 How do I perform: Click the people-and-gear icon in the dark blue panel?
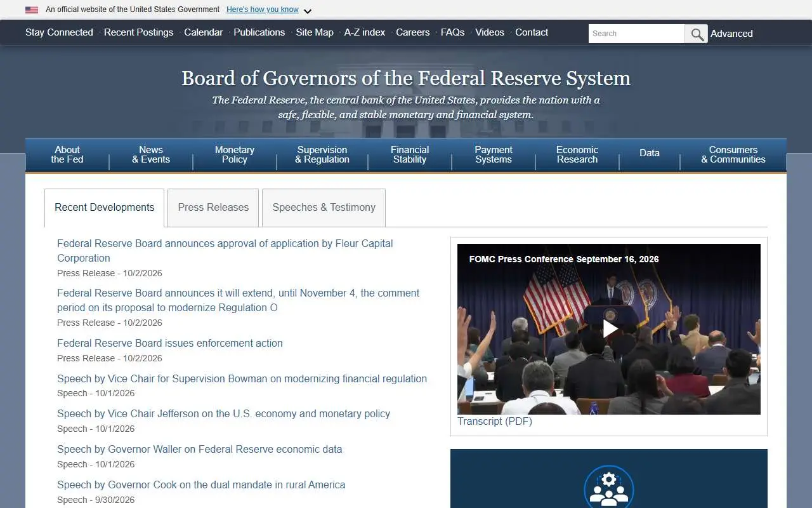coord(609,489)
